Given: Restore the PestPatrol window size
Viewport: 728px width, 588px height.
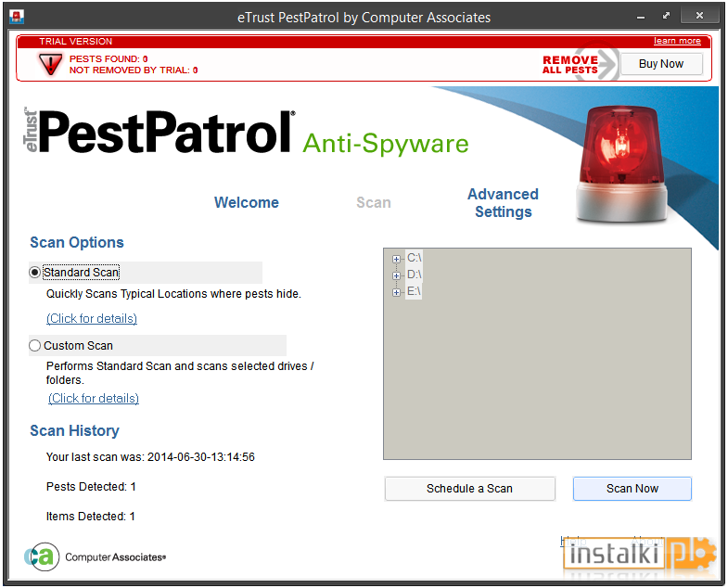Looking at the screenshot, I should click(666, 16).
